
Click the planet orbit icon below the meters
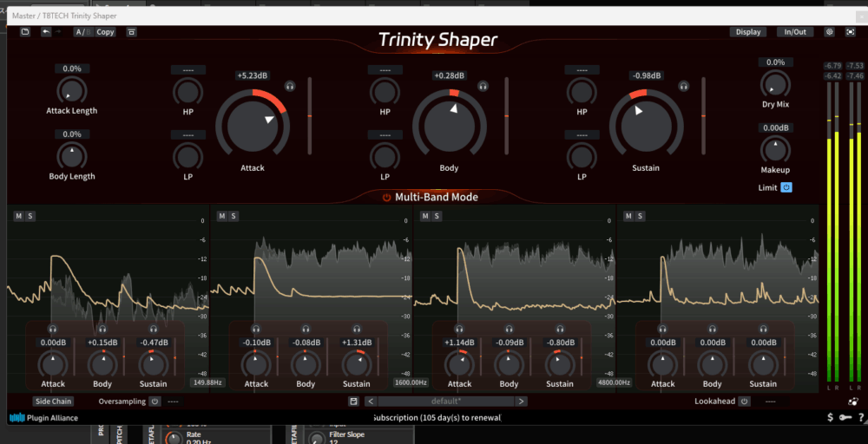point(853,402)
